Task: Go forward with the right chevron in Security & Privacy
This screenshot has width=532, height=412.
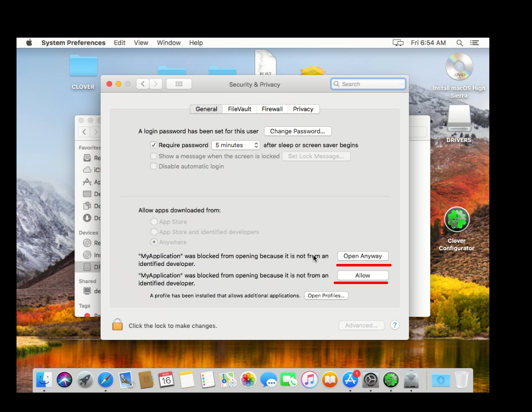Action: pos(156,84)
